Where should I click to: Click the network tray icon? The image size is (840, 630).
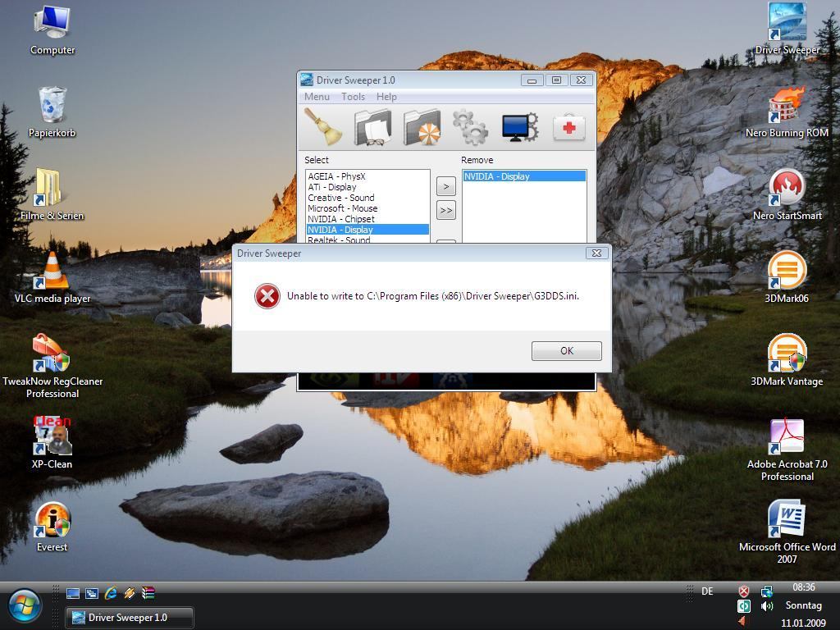click(767, 591)
